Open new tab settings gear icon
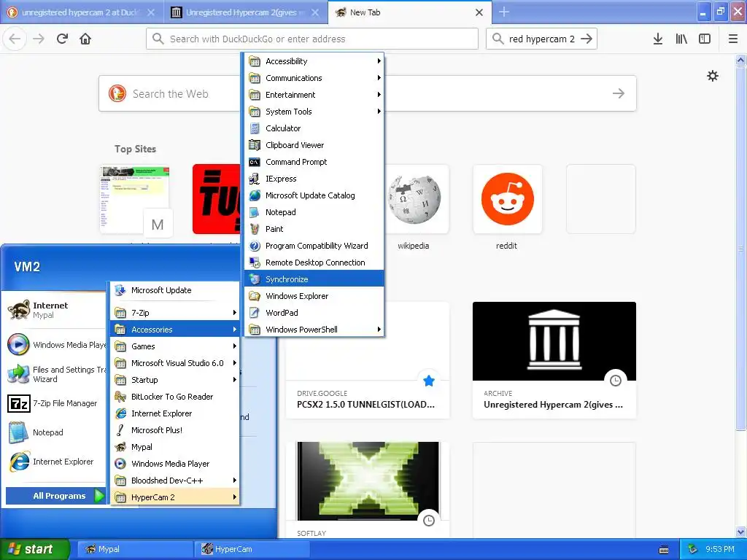Image resolution: width=747 pixels, height=560 pixels. point(713,76)
